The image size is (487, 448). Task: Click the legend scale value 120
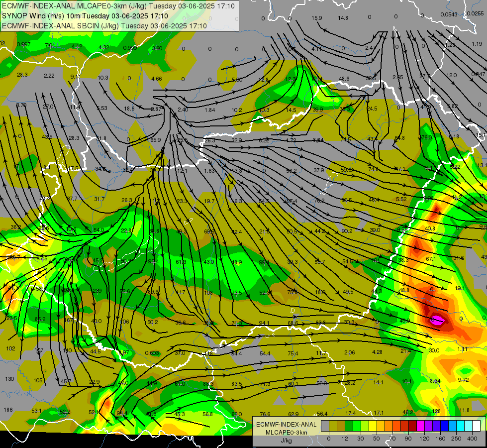pyautogui.click(x=424, y=439)
